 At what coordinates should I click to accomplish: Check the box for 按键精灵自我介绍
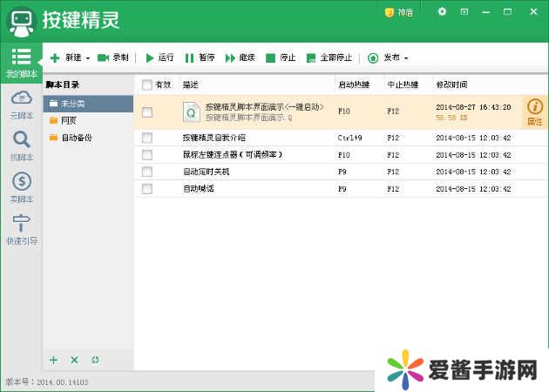click(146, 138)
